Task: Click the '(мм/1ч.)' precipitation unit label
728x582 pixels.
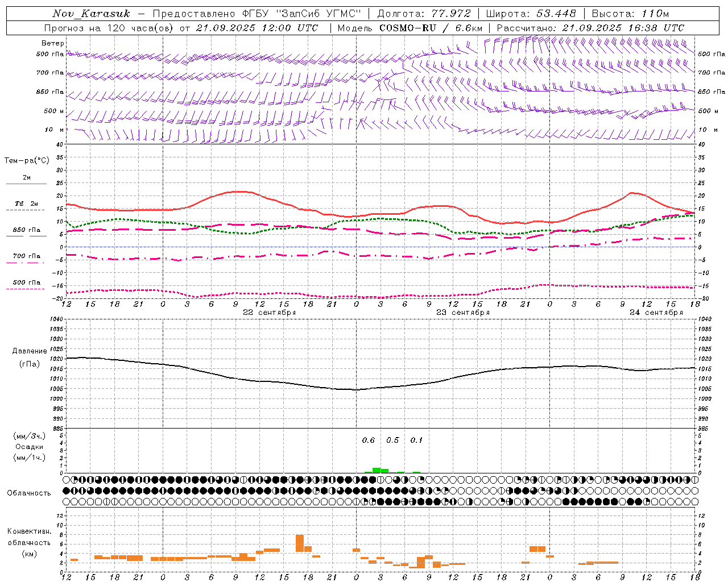Action: click(30, 458)
